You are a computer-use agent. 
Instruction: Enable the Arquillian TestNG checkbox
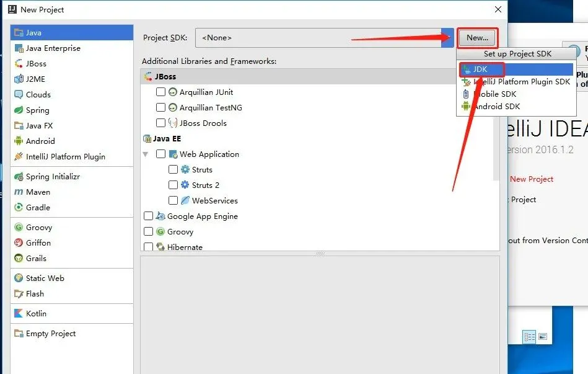[160, 107]
